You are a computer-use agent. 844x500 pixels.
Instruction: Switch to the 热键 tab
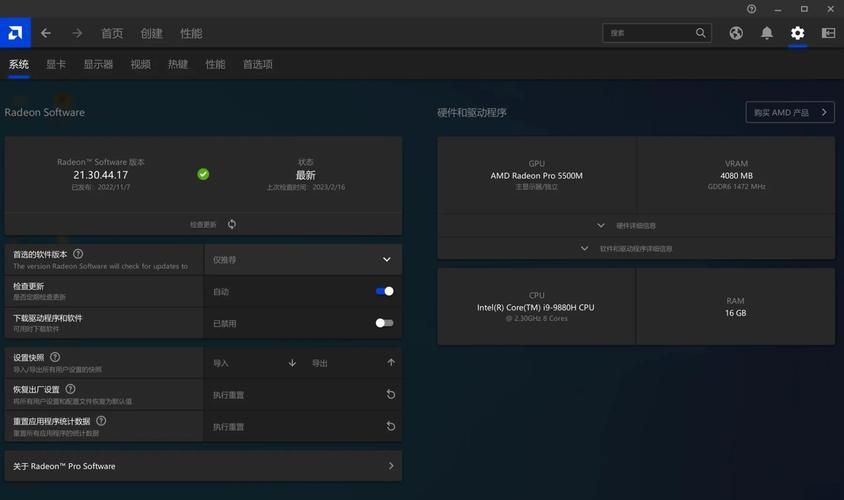point(178,65)
